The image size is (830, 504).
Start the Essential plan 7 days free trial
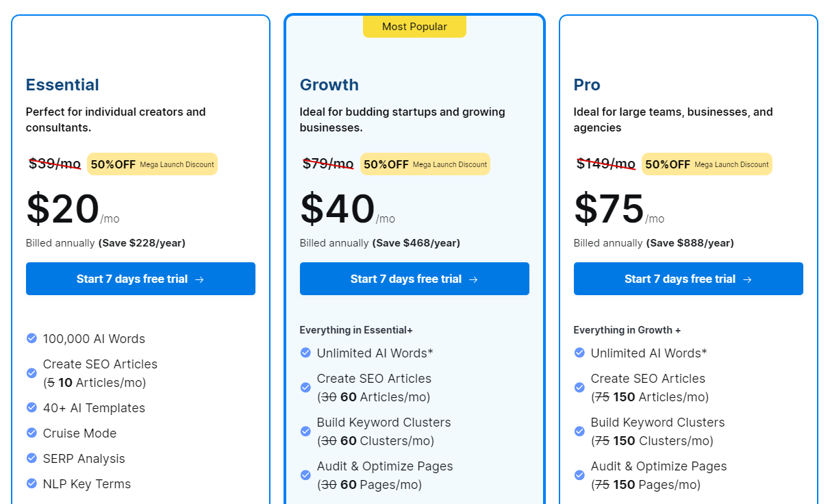[140, 279]
